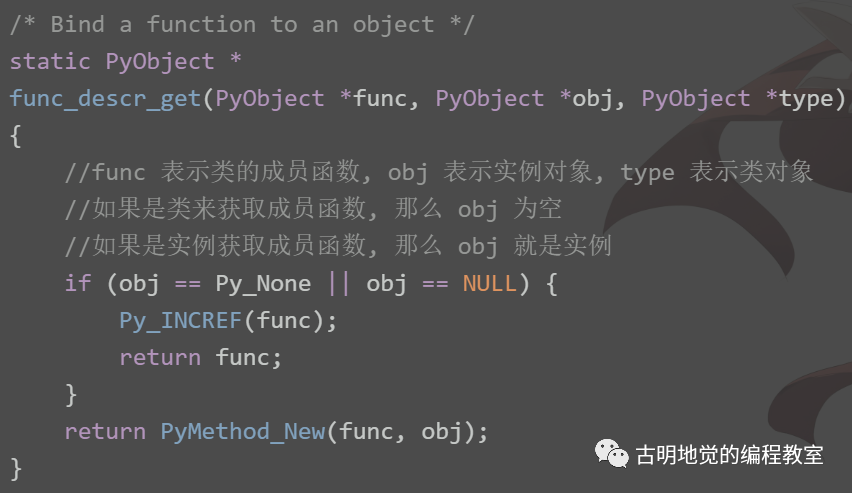The image size is (852, 493).
Task: Click the final closing brace of the function
Action: pyautogui.click(x=16, y=469)
